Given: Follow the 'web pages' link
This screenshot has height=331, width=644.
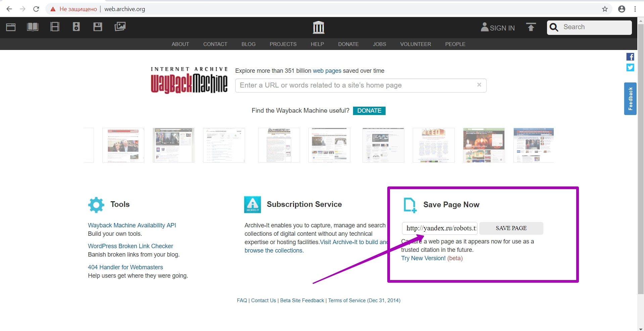Looking at the screenshot, I should coord(327,71).
